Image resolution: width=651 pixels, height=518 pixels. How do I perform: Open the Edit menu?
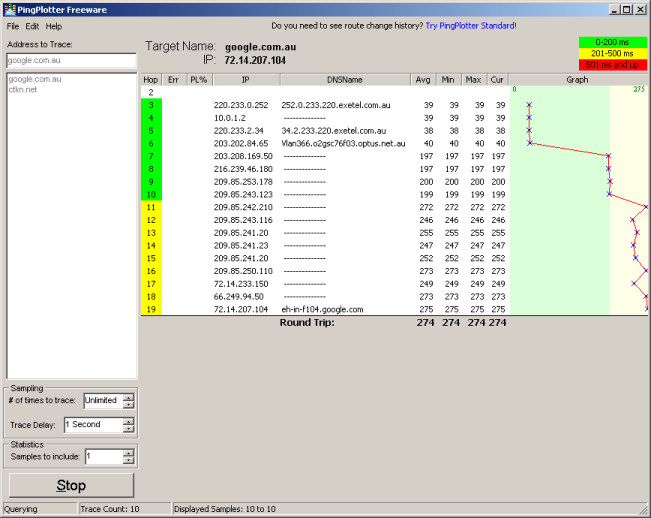coord(32,26)
